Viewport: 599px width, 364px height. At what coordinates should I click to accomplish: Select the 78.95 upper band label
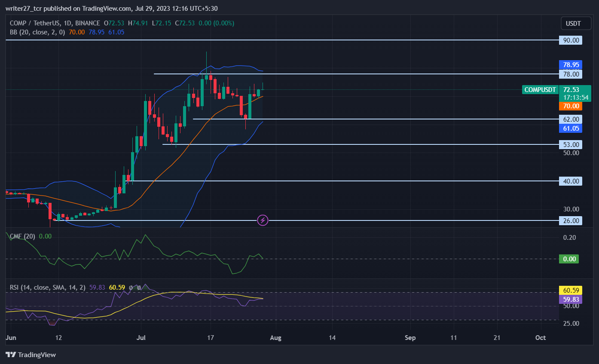pos(571,65)
